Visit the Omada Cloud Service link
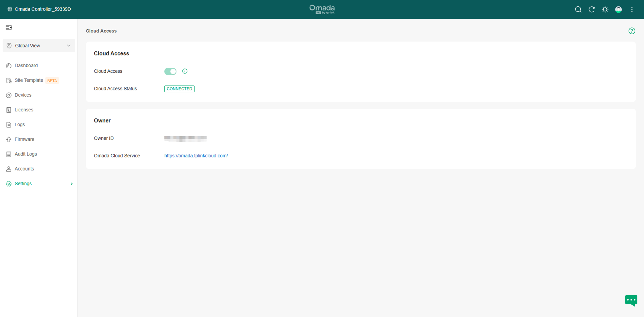The width and height of the screenshot is (644, 317). point(196,156)
